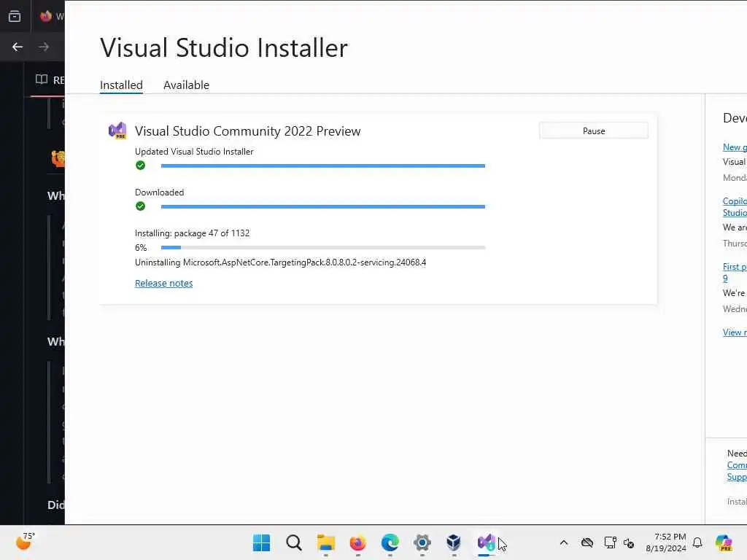Open File Explorer from taskbar
Screen dimensions: 747x560
coord(326,542)
